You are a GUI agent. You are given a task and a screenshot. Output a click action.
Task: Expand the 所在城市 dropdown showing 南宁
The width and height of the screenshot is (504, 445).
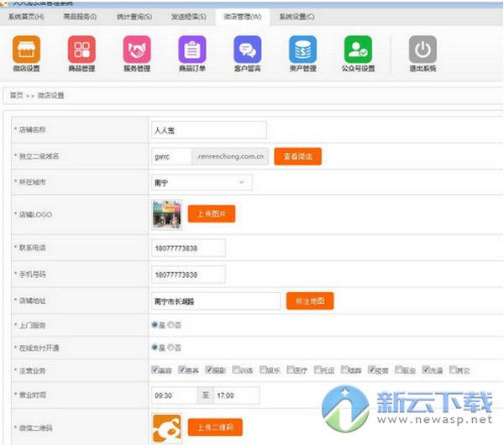click(x=202, y=182)
